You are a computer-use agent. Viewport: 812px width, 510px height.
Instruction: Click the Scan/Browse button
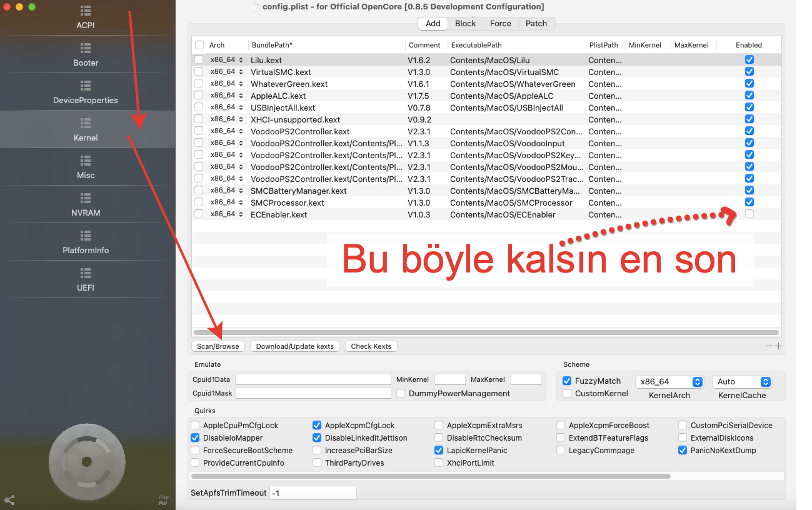pos(218,346)
